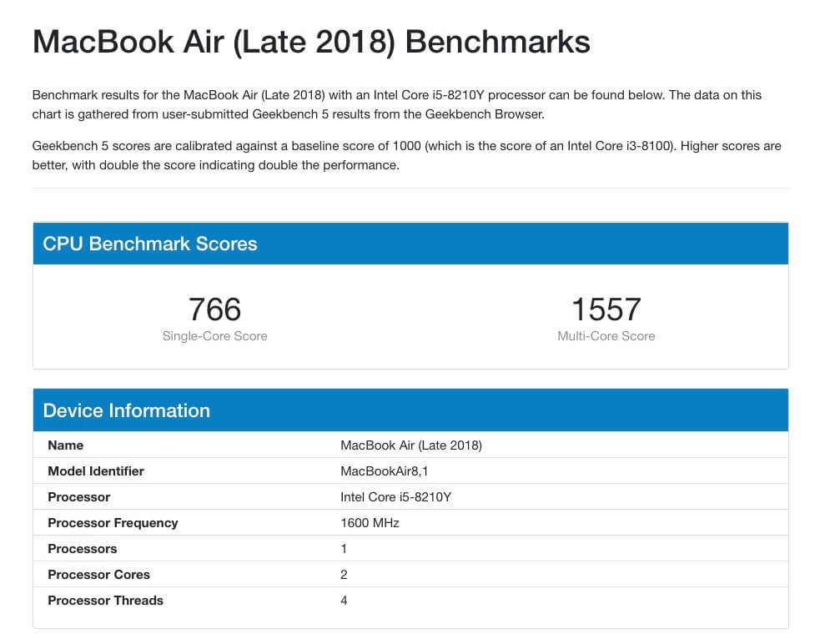The width and height of the screenshot is (820, 644).
Task: Select the Processor Cores value 2
Action: point(344,575)
